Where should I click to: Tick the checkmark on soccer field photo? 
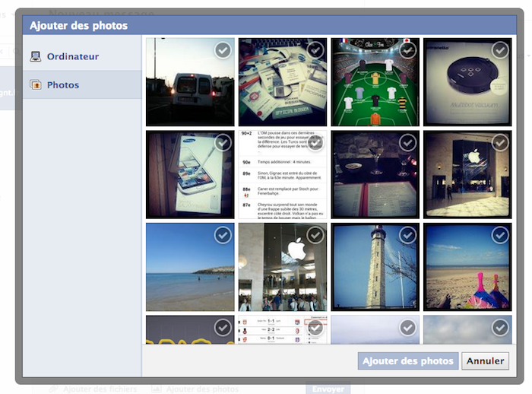[x=408, y=50]
